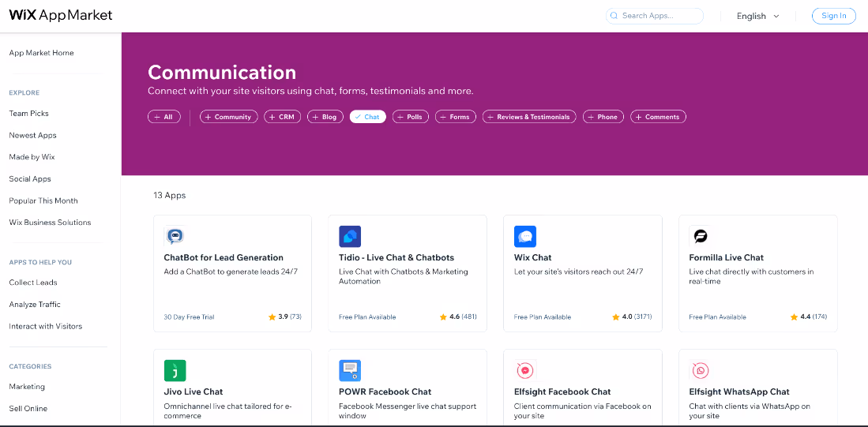The width and height of the screenshot is (868, 427).
Task: Open the Tidio - Live Chat & Chatbots title
Action: coord(396,257)
